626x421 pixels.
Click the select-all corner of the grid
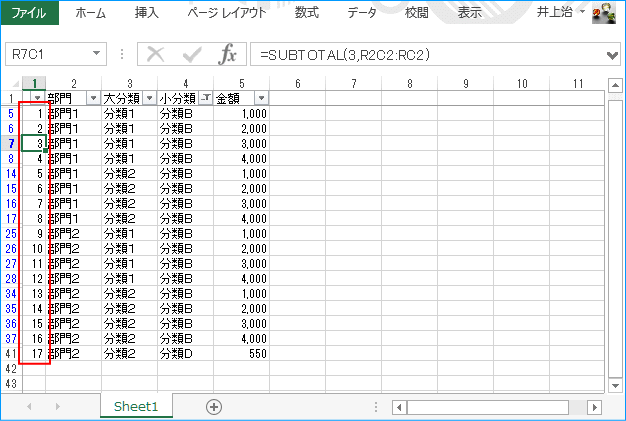click(10, 84)
